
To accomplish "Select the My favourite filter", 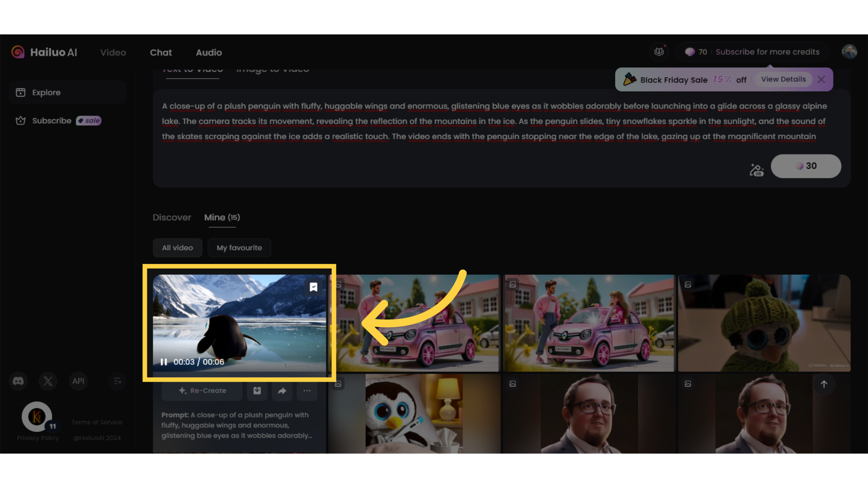I will pos(239,248).
